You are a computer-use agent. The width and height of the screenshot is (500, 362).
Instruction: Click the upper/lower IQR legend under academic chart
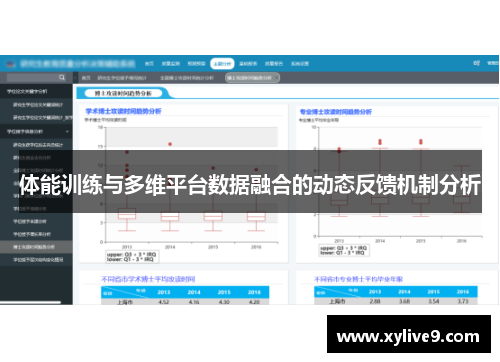(x=131, y=257)
